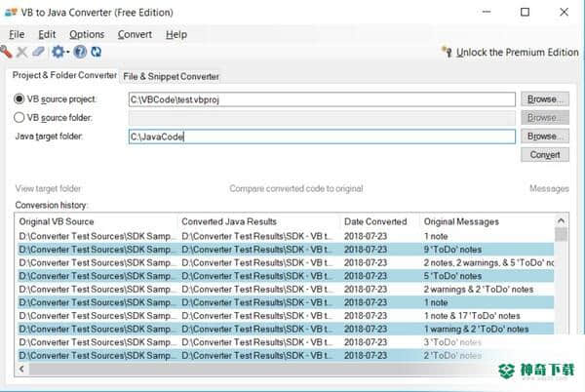Click the eraser clear toolbar icon
The width and height of the screenshot is (585, 392).
[x=38, y=52]
